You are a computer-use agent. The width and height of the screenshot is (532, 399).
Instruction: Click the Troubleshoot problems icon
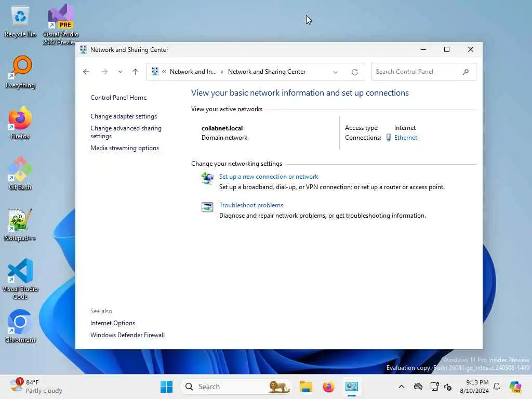[x=207, y=207]
